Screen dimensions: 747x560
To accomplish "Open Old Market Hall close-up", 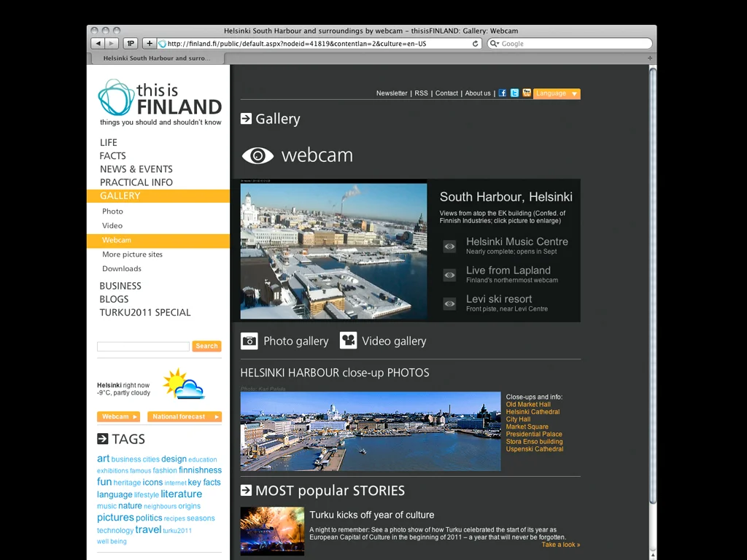I will pos(528,404).
